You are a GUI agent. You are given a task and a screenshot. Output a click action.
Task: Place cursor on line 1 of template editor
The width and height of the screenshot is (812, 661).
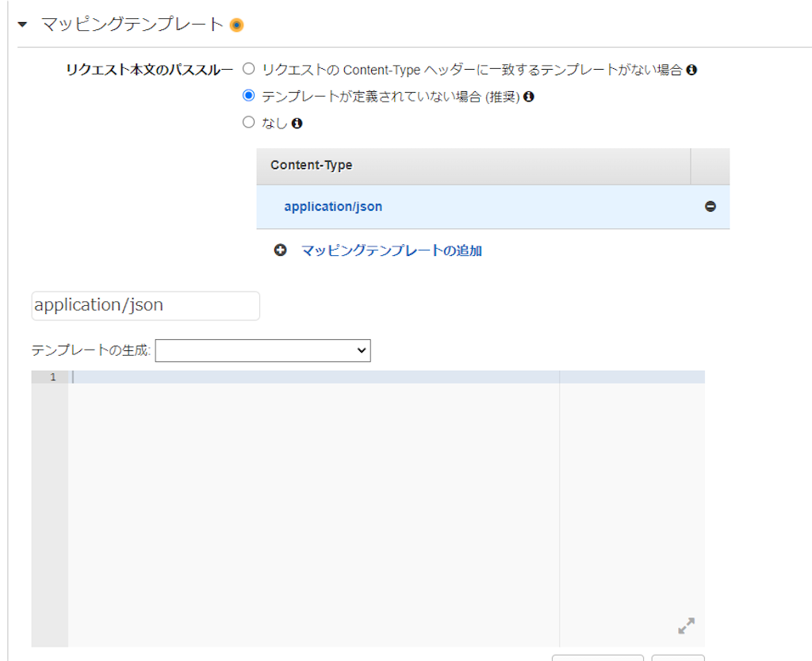pos(386,376)
